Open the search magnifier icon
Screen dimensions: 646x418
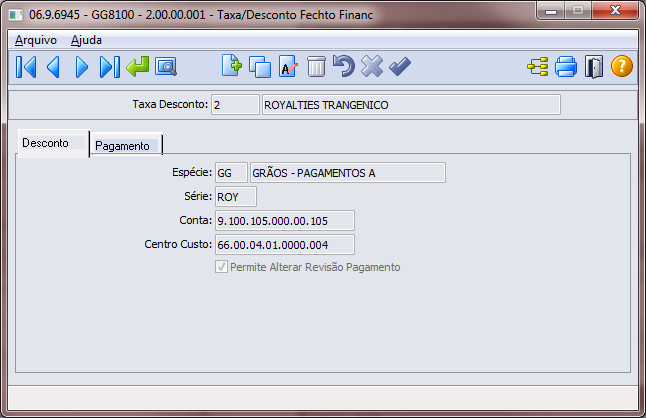166,67
